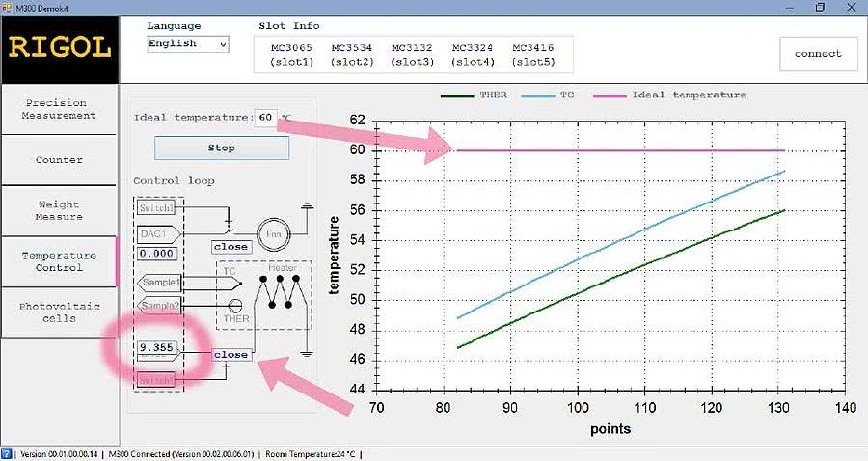Click the connect button
The image size is (868, 461).
pos(818,54)
